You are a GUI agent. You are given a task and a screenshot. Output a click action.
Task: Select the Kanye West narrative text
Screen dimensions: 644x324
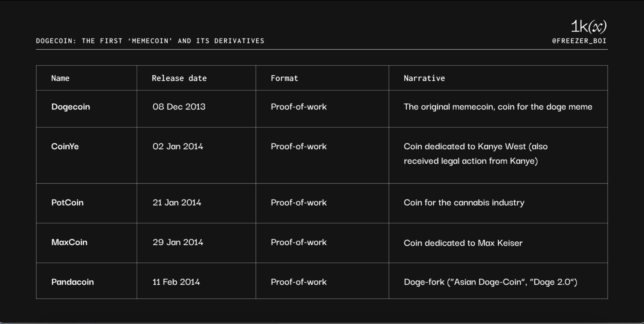point(475,154)
